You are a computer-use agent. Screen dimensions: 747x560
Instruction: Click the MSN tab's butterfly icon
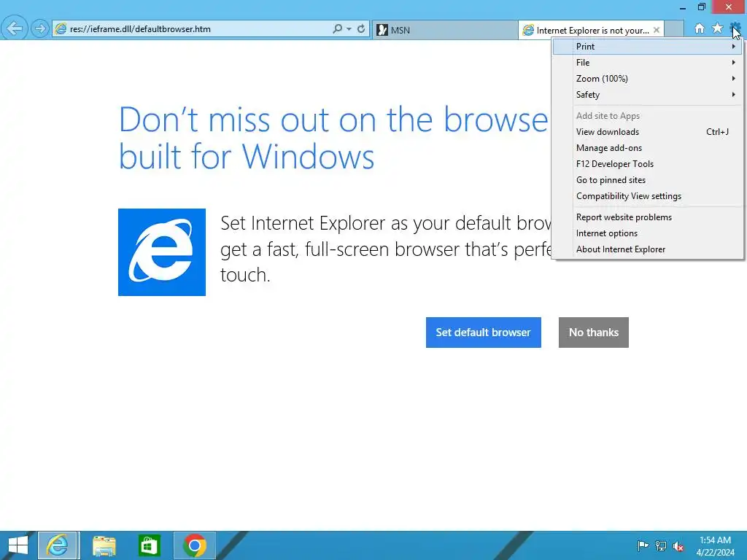382,30
